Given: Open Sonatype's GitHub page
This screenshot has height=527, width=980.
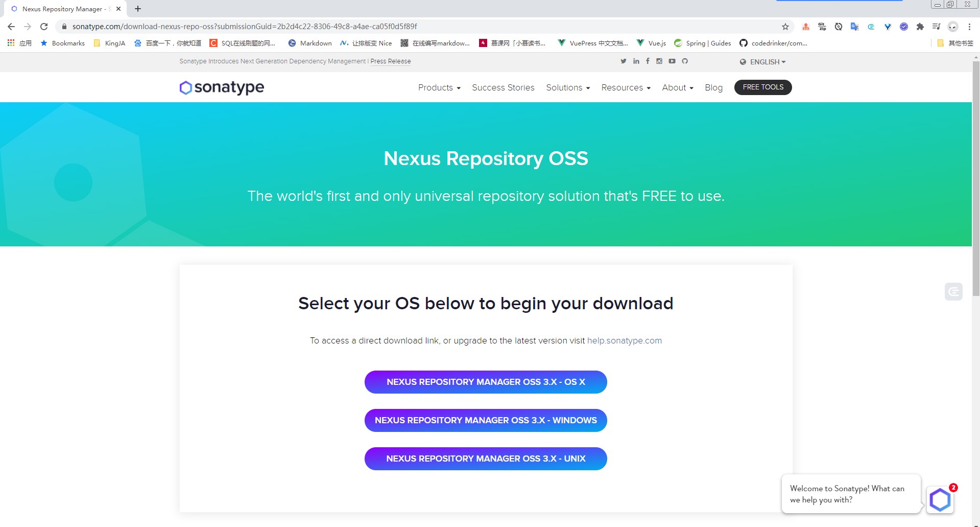Looking at the screenshot, I should (685, 61).
